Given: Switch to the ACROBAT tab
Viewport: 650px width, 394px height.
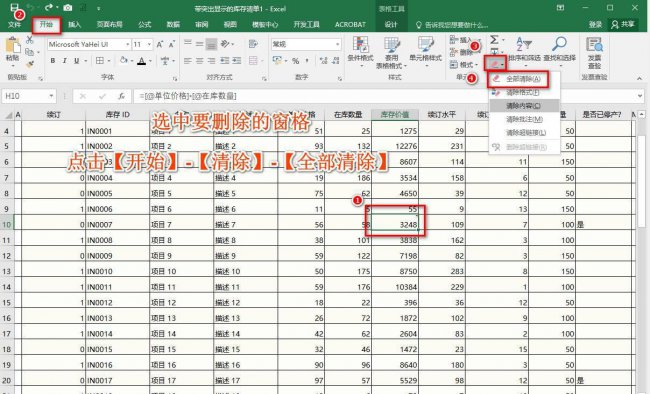Looking at the screenshot, I should click(350, 25).
